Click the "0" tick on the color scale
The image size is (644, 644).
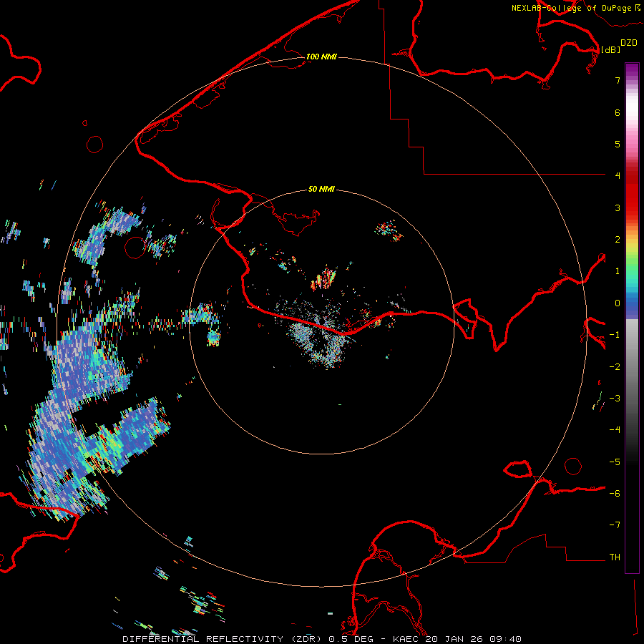618,303
